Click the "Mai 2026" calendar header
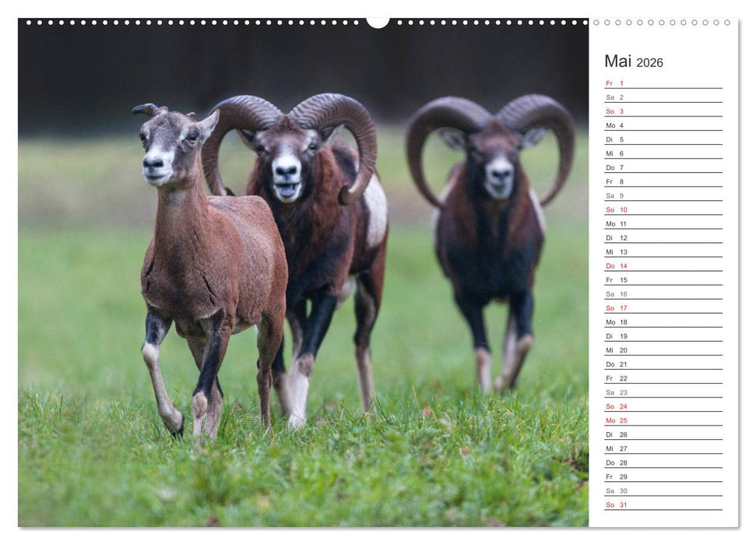This screenshot has height=545, width=756. [x=635, y=62]
